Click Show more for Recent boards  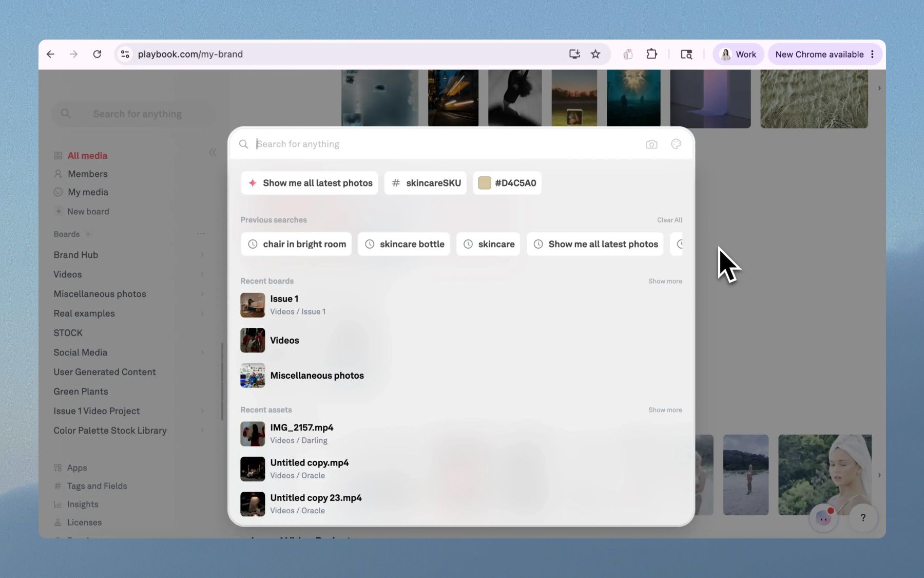pos(665,281)
